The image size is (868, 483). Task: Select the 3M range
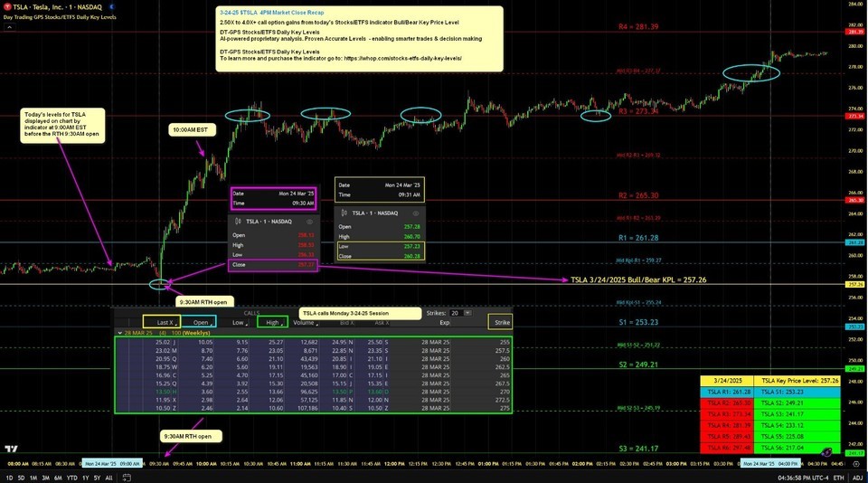pos(45,478)
